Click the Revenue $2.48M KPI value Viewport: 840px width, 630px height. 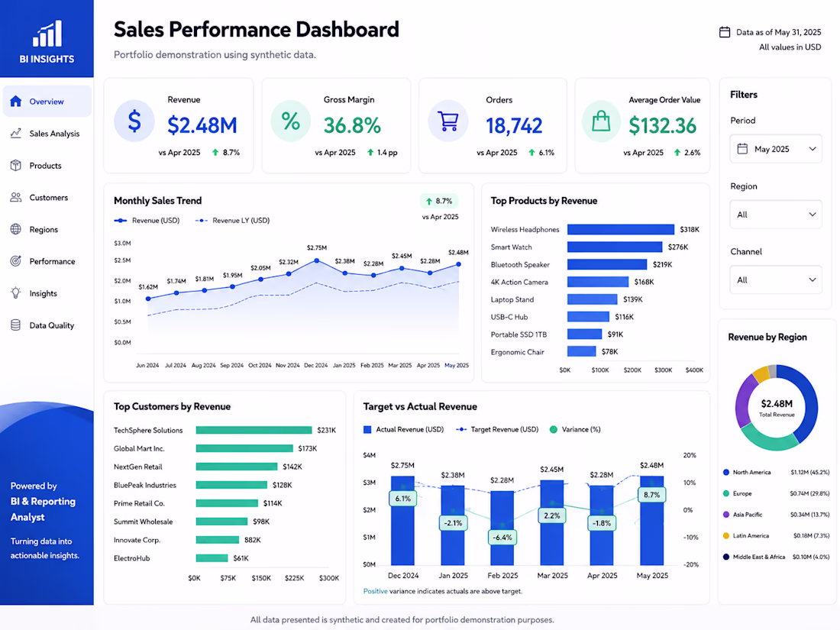click(x=202, y=125)
